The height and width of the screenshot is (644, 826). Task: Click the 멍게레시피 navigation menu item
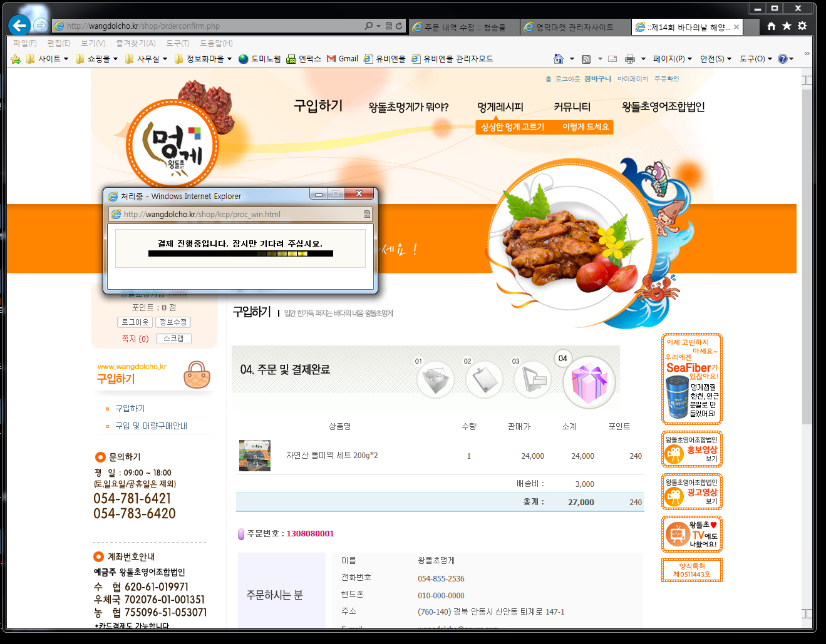pos(500,107)
